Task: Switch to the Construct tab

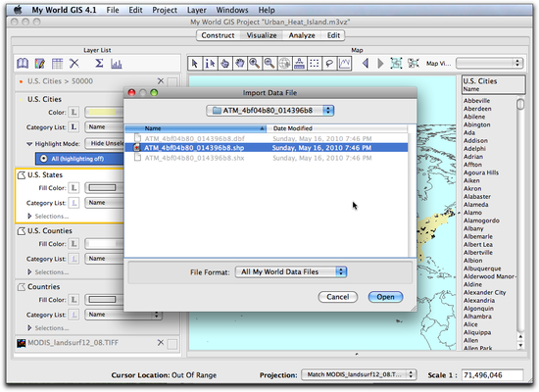Action: [218, 35]
